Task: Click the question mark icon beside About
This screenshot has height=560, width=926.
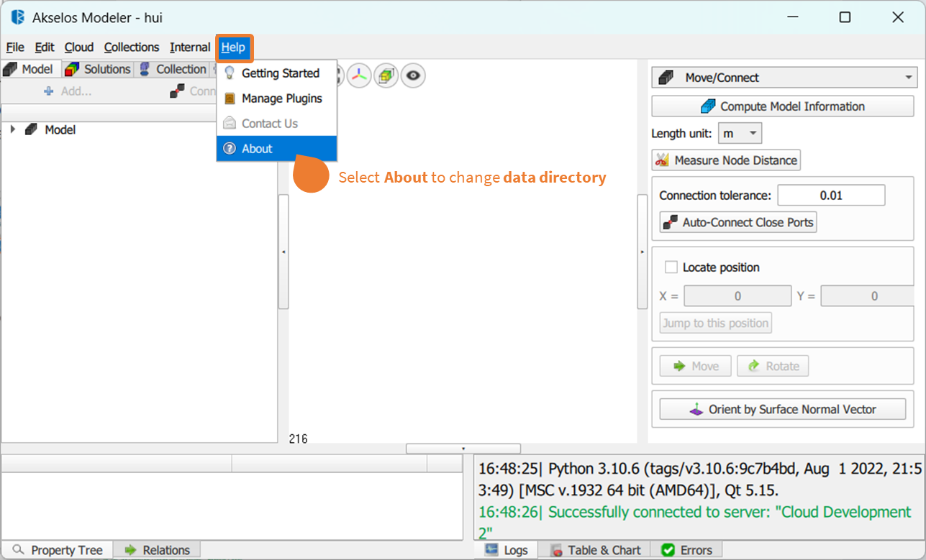Action: click(230, 149)
